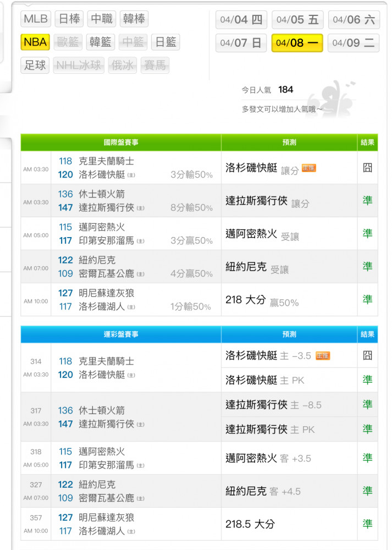
Task: Click the 4分贏50% spread text
Action: pyautogui.click(x=191, y=273)
